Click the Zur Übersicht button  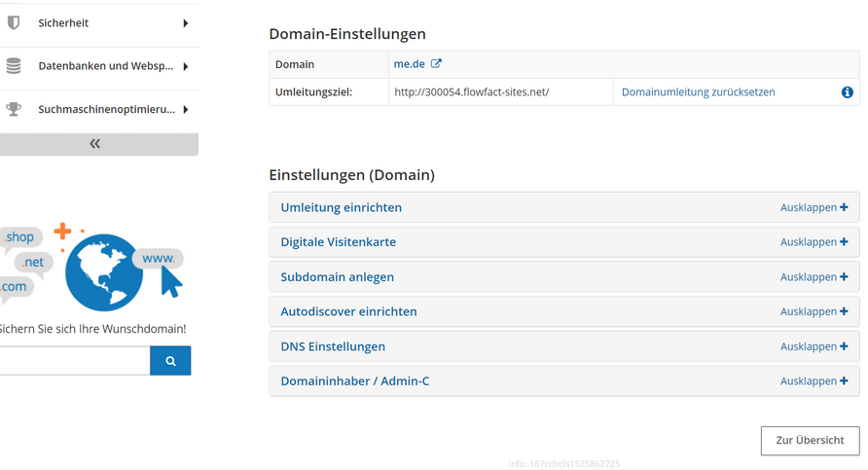810,441
